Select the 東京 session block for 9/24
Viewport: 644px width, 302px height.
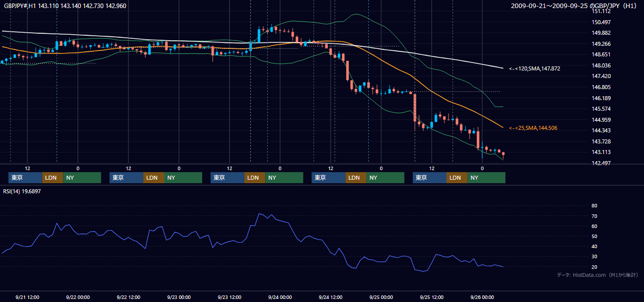click(x=329, y=178)
